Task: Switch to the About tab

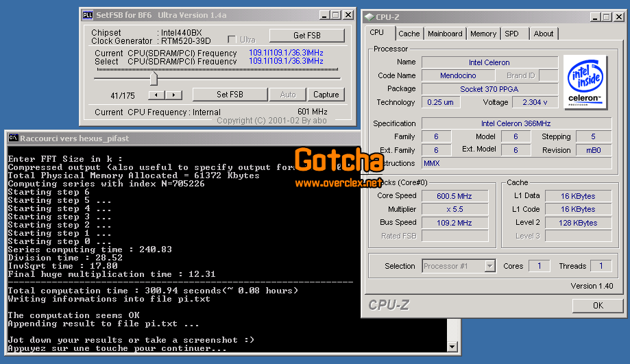Action: pyautogui.click(x=543, y=34)
